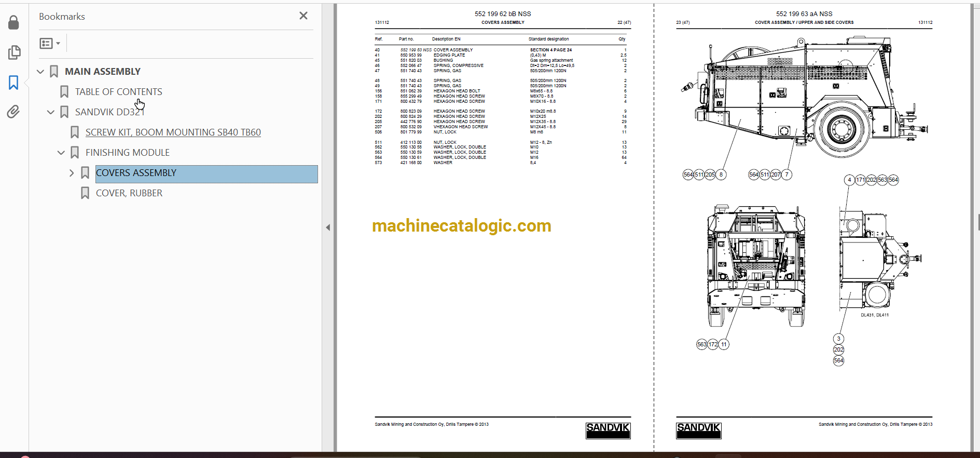The height and width of the screenshot is (458, 980).
Task: Click bookmark icon beside TABLE OF CONTENTS
Action: pyautogui.click(x=64, y=92)
